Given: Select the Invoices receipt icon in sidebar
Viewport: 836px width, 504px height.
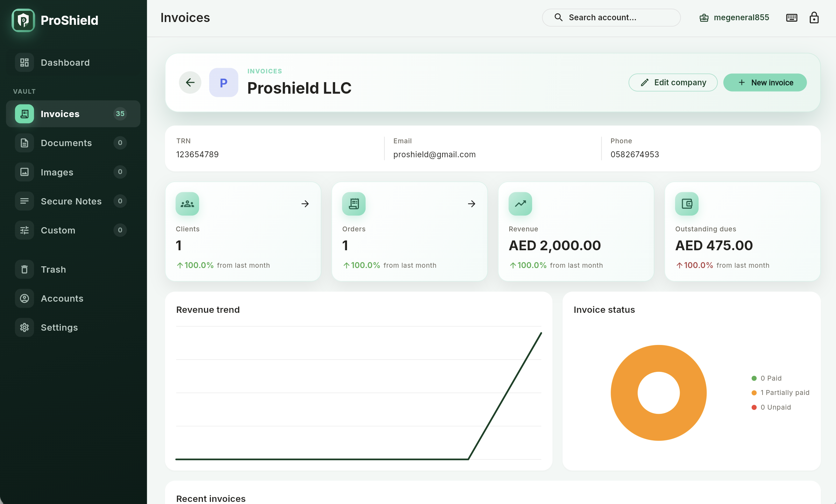Looking at the screenshot, I should (x=24, y=114).
